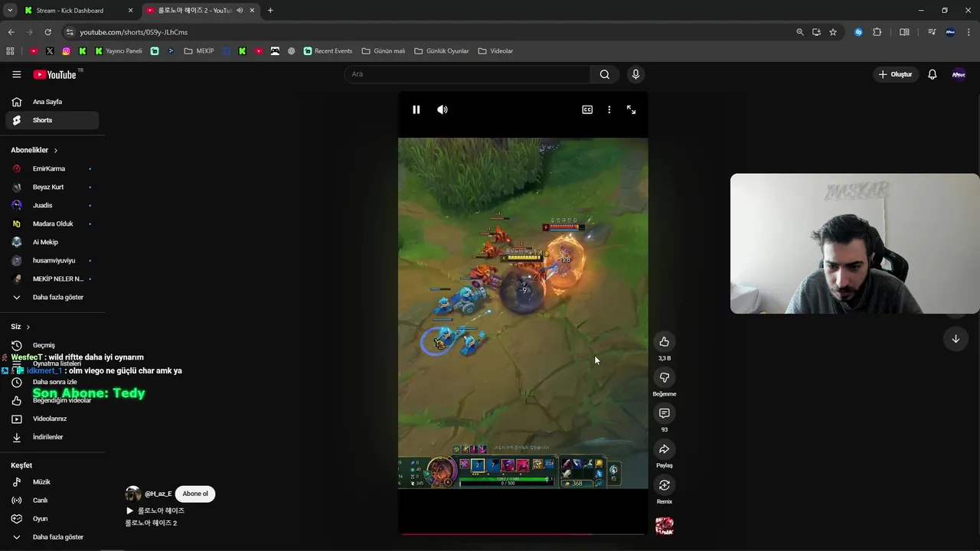This screenshot has width=980, height=551.
Task: Close the Kick Dashboard tab
Action: coord(130,10)
